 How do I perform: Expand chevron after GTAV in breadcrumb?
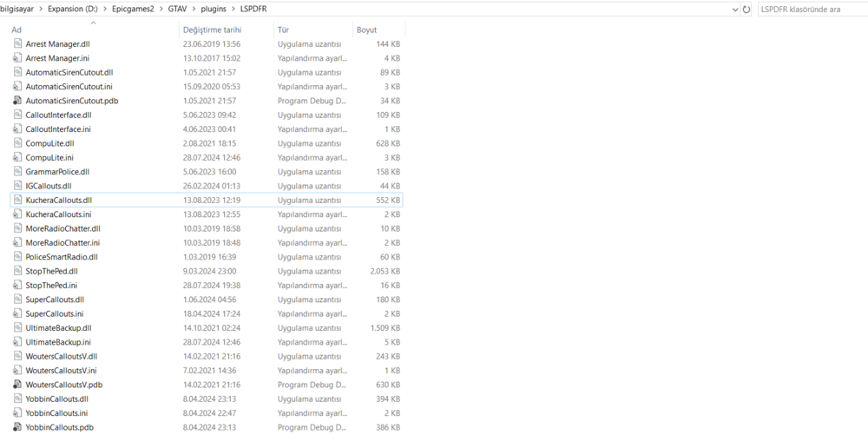coord(194,10)
